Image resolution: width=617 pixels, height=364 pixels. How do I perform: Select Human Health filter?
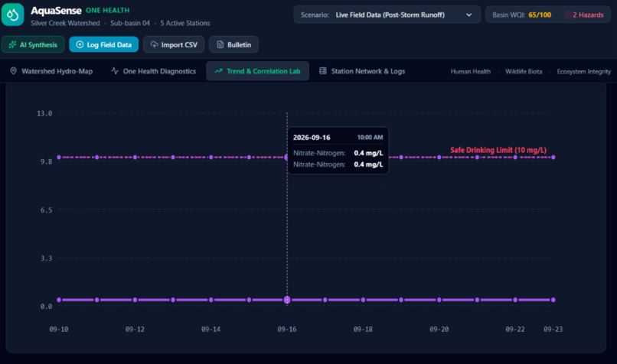click(471, 72)
